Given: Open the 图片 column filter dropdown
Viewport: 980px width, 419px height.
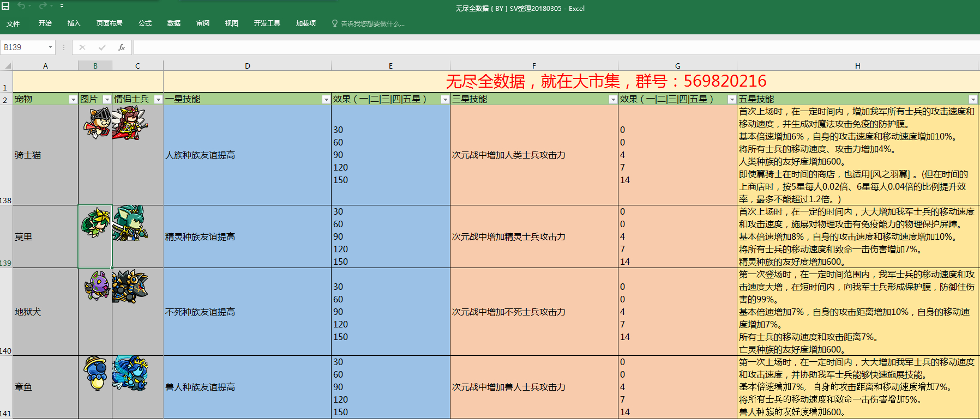Looking at the screenshot, I should (107, 99).
